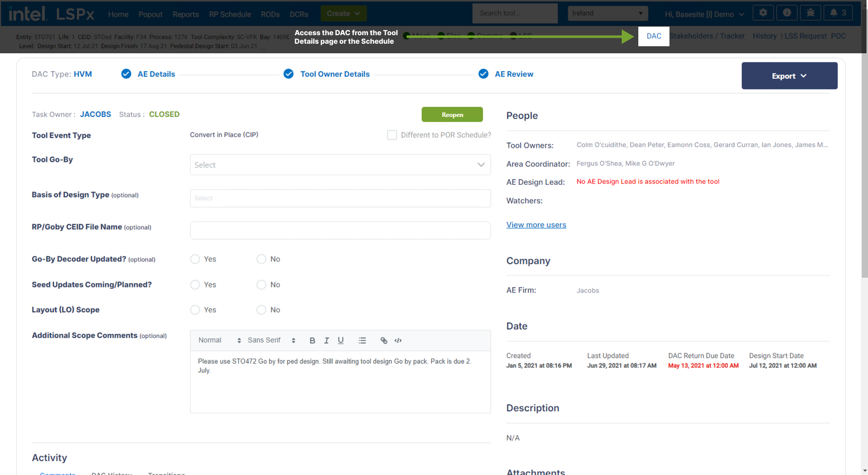
Task: Open the notifications bell
Action: click(838, 13)
